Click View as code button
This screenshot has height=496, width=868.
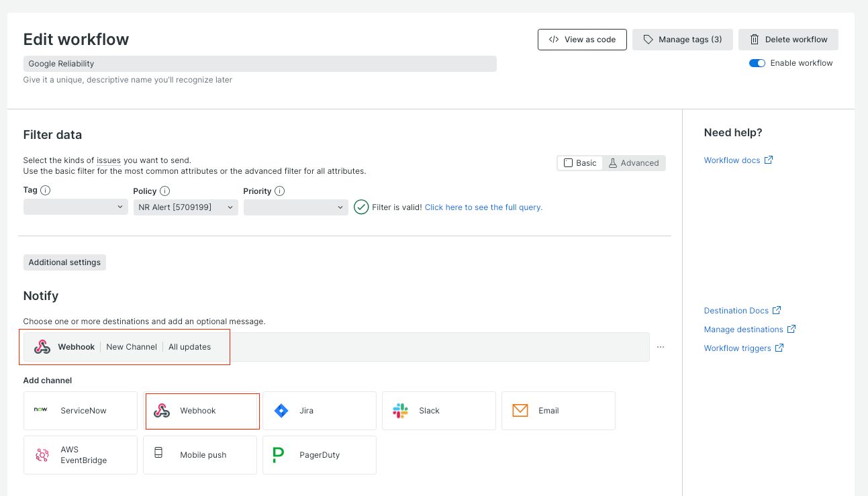[582, 40]
